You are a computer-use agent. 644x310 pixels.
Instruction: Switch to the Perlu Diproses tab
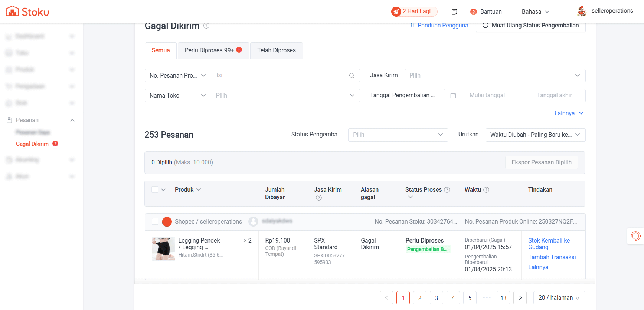[x=213, y=50]
